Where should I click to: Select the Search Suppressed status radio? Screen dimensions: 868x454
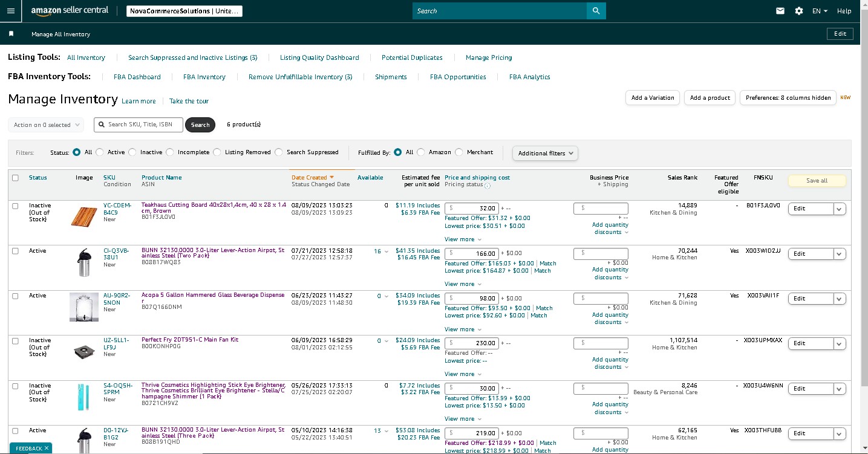(279, 152)
